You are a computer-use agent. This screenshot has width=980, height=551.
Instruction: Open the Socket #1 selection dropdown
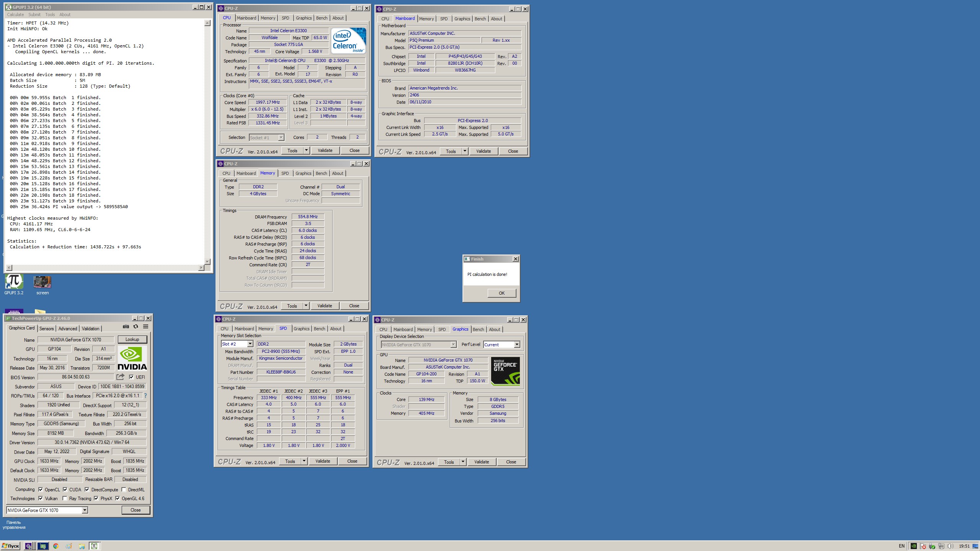tap(266, 137)
